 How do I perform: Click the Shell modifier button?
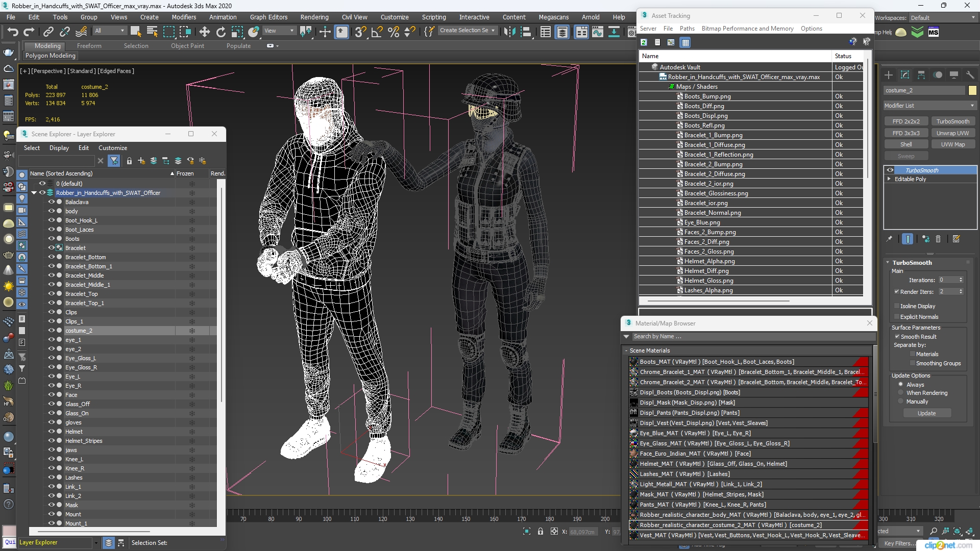point(906,144)
